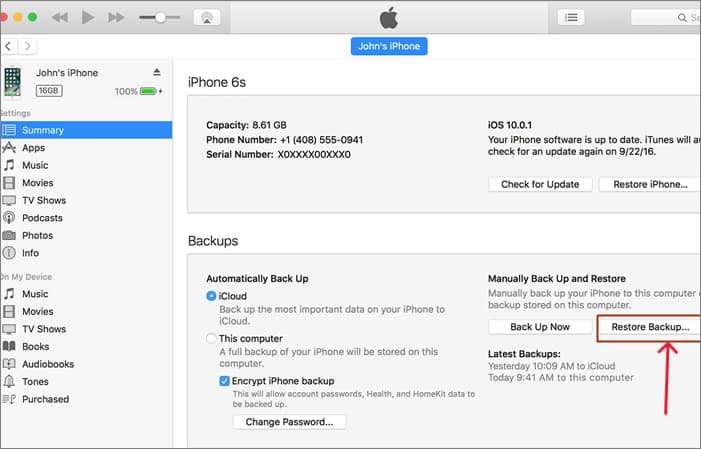Eject John's iPhone with eject icon

[156, 72]
